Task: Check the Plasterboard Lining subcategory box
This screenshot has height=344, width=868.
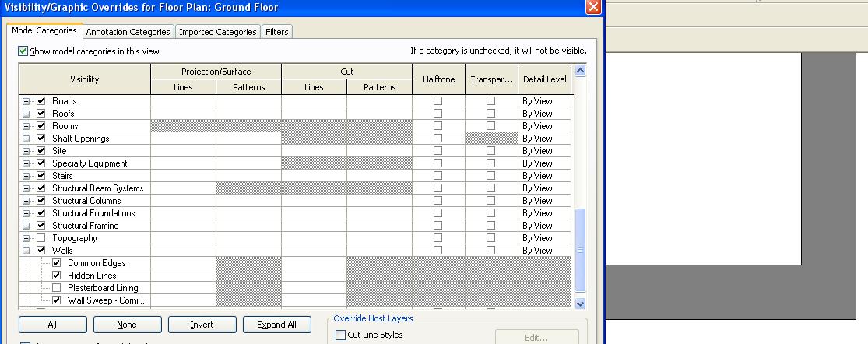Action: [57, 288]
